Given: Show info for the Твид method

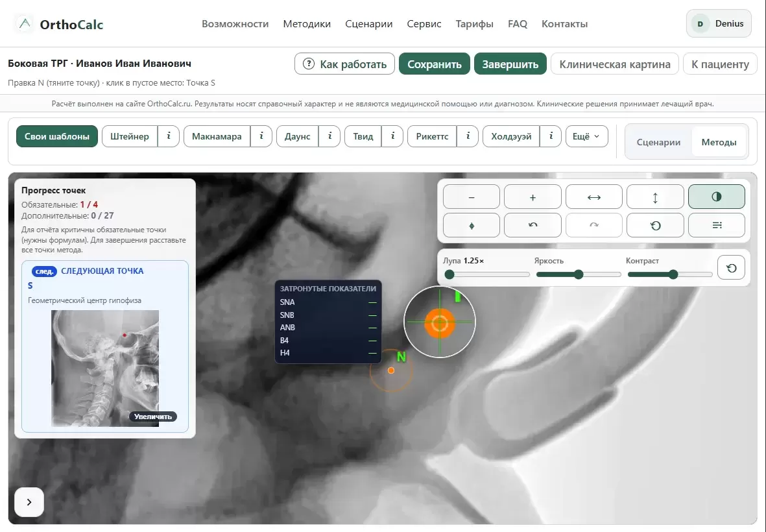Looking at the screenshot, I should coord(392,136).
